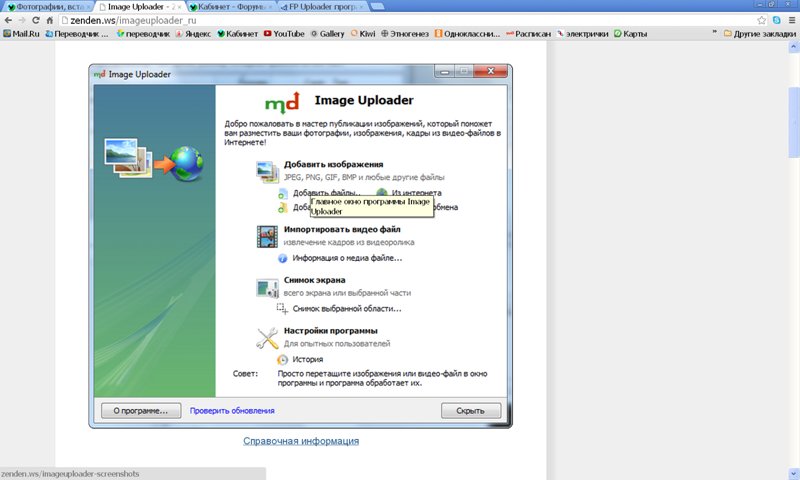Open the YouTube bookmark
Screen dimensions: 800x480
tap(284, 34)
